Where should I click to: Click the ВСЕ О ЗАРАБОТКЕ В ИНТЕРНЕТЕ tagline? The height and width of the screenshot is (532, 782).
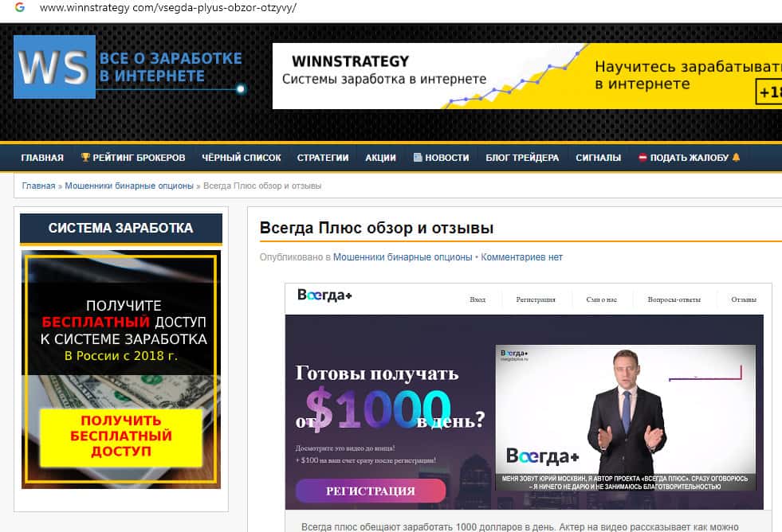point(171,67)
